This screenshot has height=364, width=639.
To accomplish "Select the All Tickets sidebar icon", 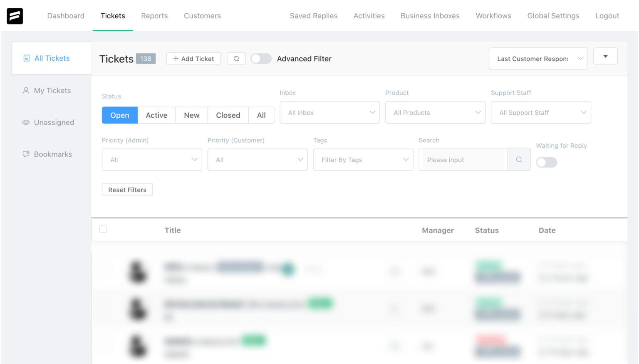I will tap(27, 58).
